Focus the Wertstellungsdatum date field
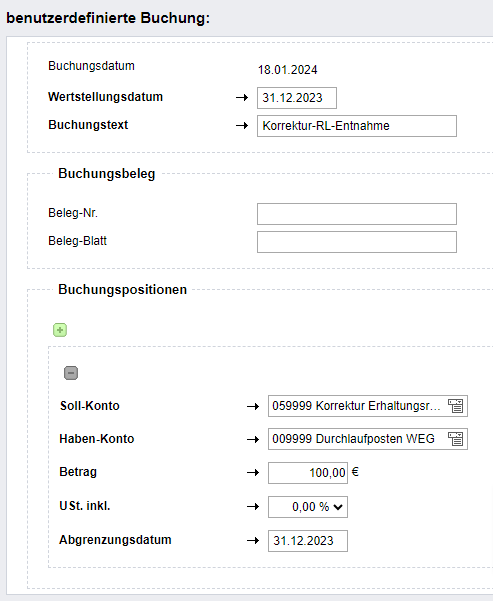The width and height of the screenshot is (493, 601). point(297,98)
